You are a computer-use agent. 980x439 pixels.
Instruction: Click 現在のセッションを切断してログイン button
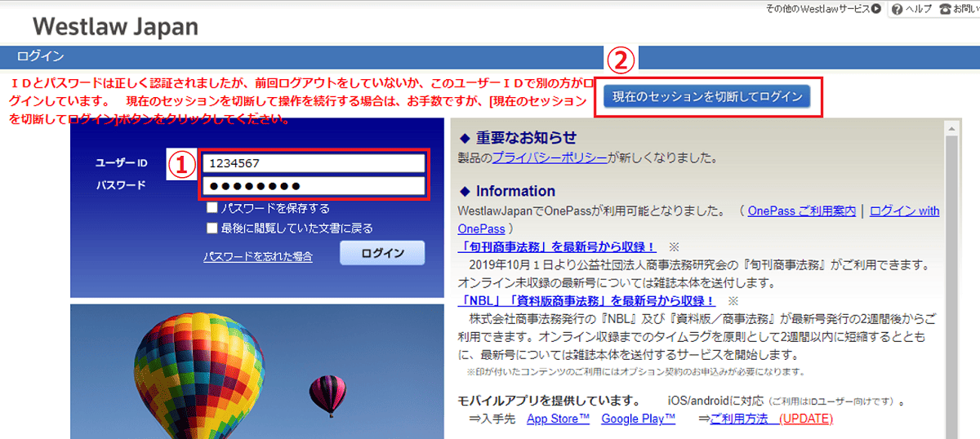[x=706, y=96]
